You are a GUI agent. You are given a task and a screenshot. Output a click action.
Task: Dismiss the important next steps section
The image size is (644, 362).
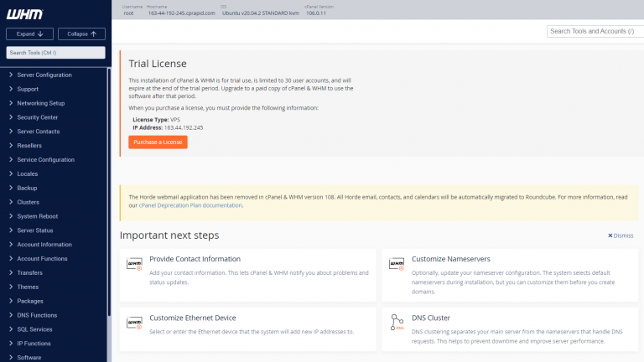click(621, 235)
